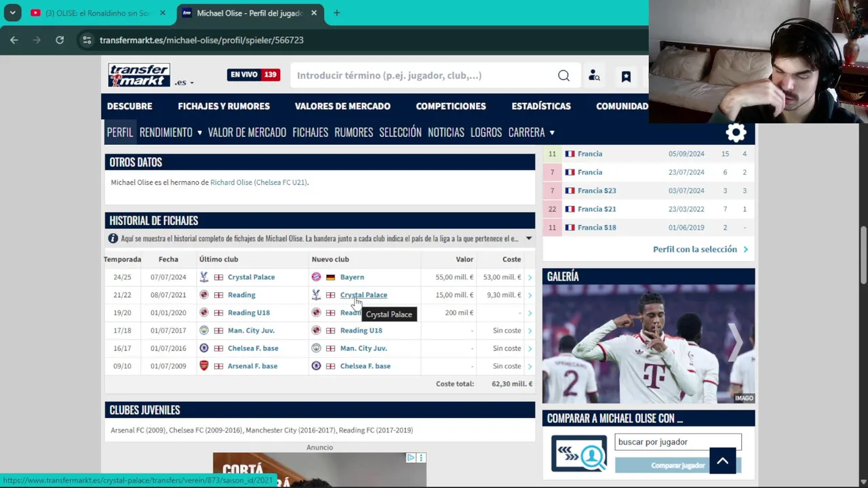Open the RUMORES tab
The width and height of the screenshot is (868, 488).
[354, 132]
